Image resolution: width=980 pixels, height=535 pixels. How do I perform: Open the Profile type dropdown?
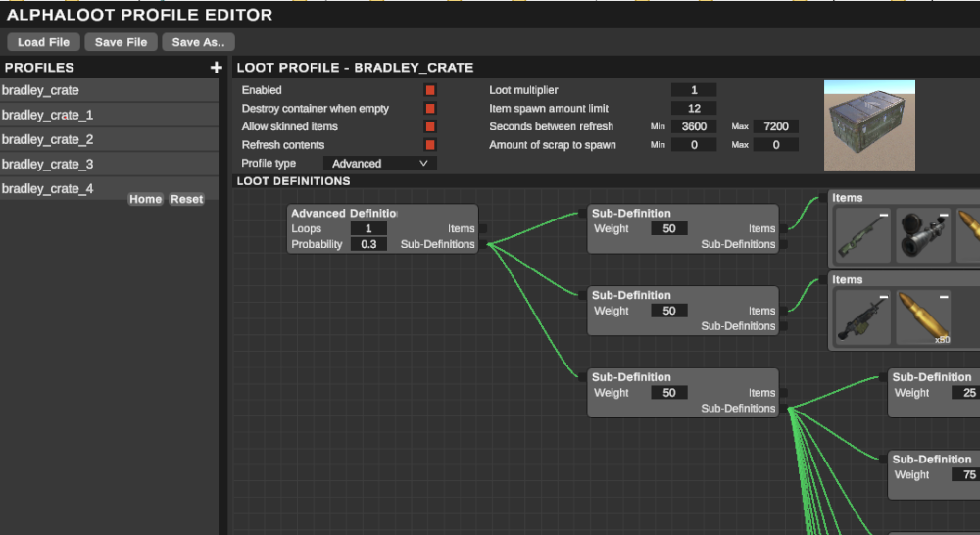380,164
